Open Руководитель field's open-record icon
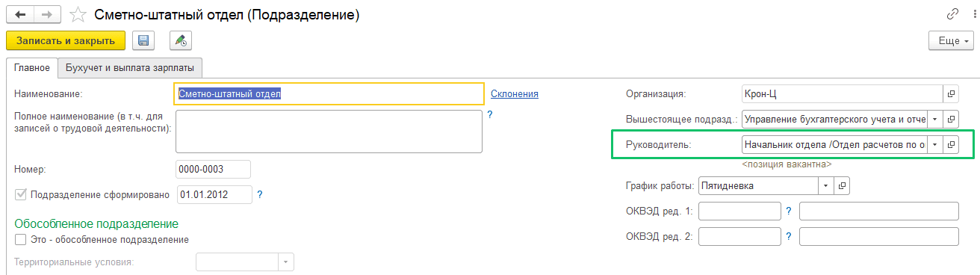This screenshot has width=980, height=275. pyautogui.click(x=951, y=145)
